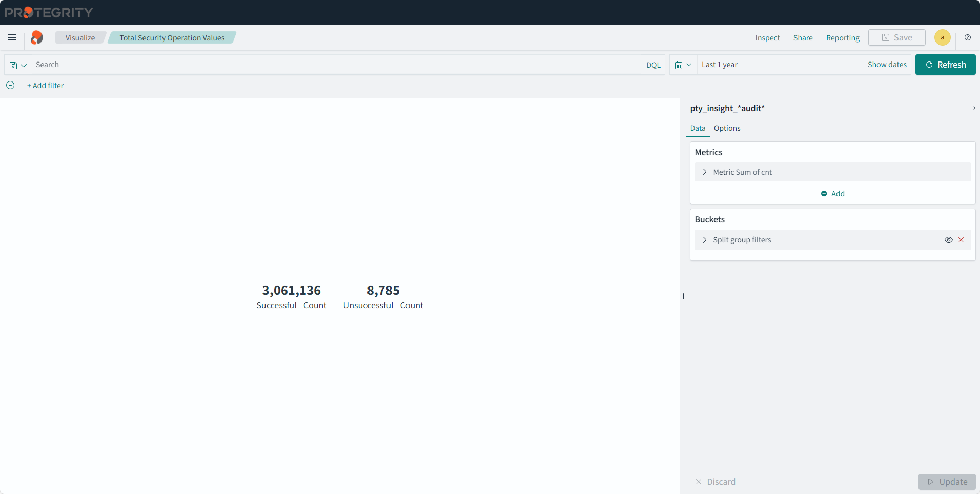Click the Last 1 year time range
This screenshot has height=494, width=980.
(719, 65)
